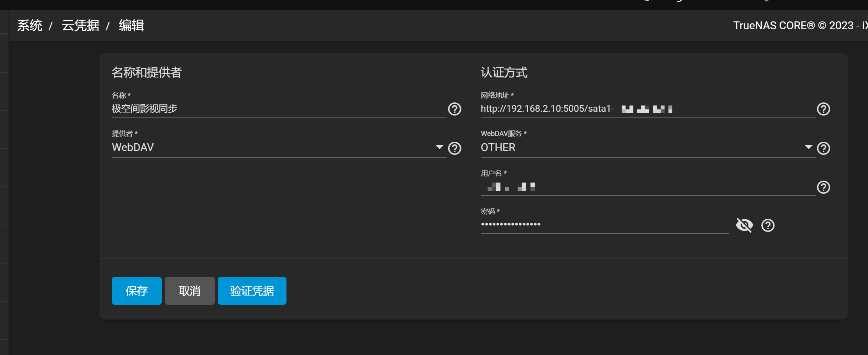The height and width of the screenshot is (355, 868).
Task: Click the 密码 password field
Action: point(604,225)
